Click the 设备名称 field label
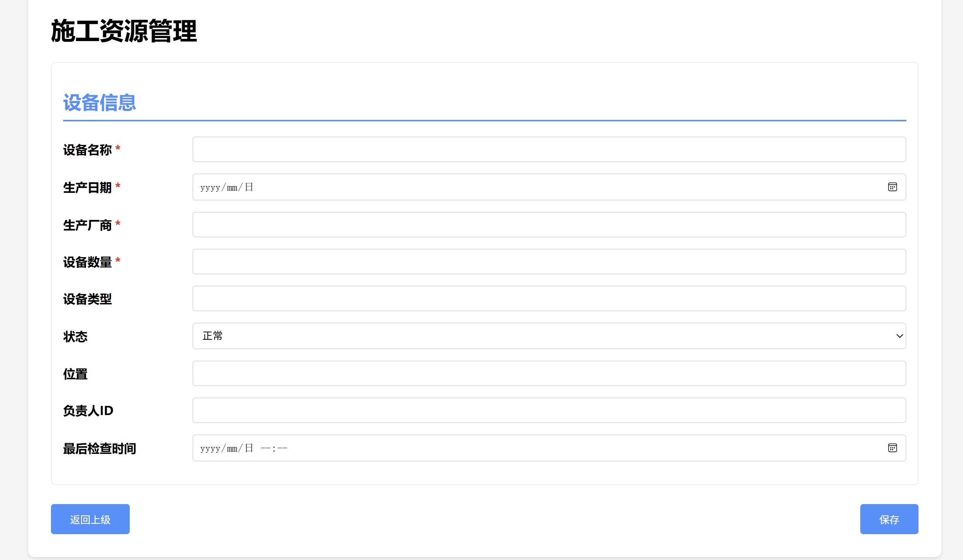This screenshot has height=560, width=963. [x=87, y=150]
